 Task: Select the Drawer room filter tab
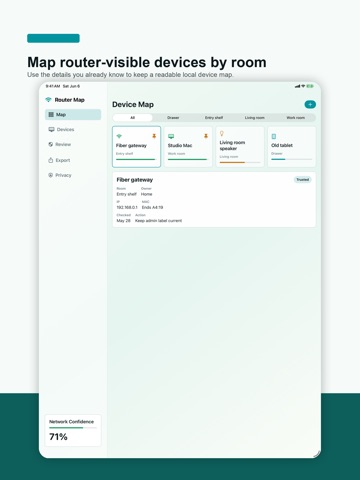(x=173, y=118)
